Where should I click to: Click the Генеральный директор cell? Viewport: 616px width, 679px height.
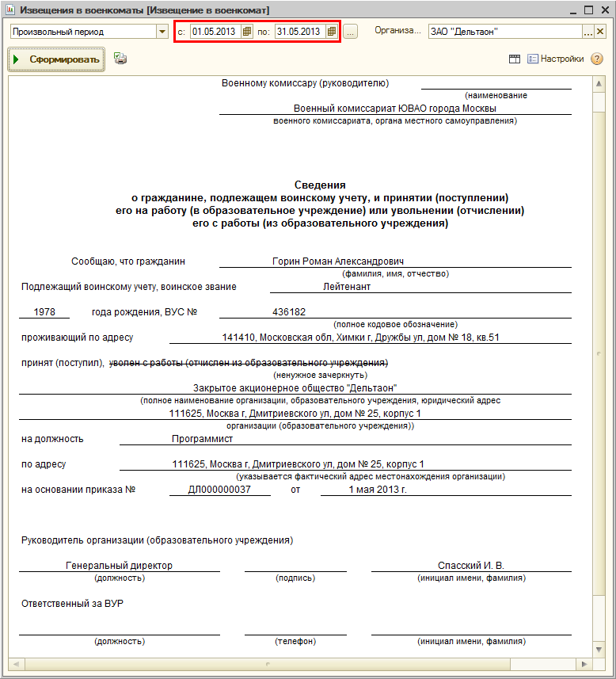coord(119,565)
